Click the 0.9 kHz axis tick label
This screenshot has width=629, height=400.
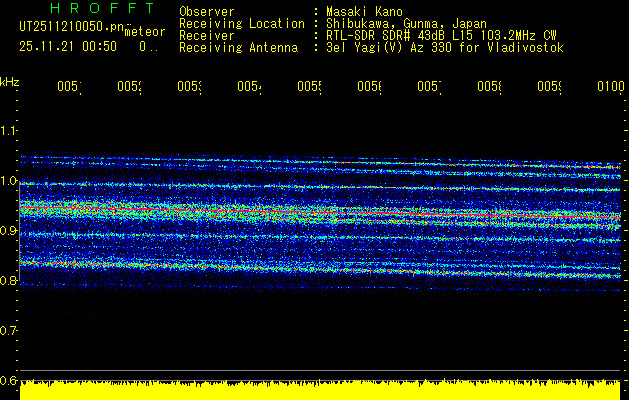tap(8, 230)
